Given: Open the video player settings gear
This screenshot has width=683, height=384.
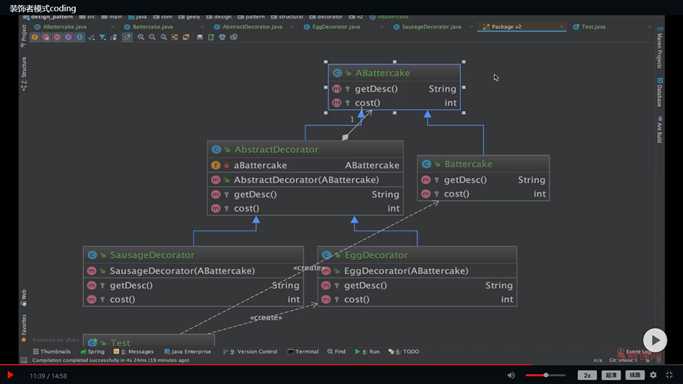Looking at the screenshot, I should click(653, 375).
